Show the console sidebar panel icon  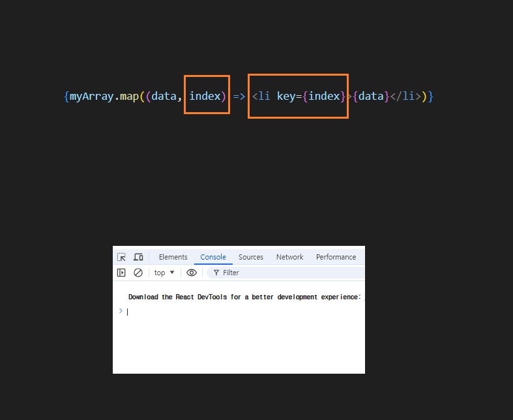click(121, 273)
